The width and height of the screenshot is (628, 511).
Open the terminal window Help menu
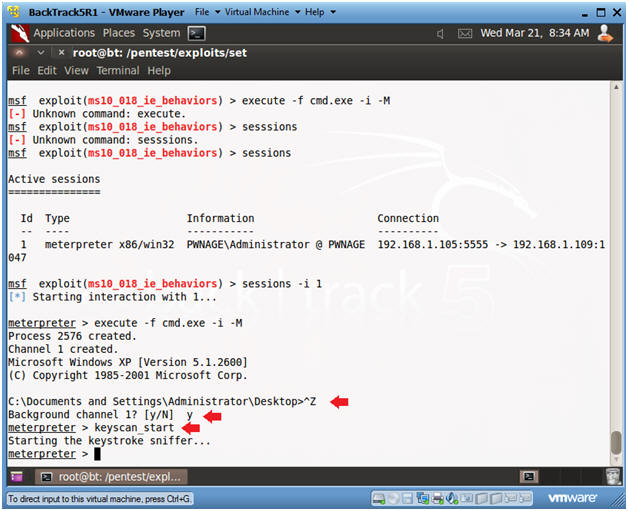(159, 71)
